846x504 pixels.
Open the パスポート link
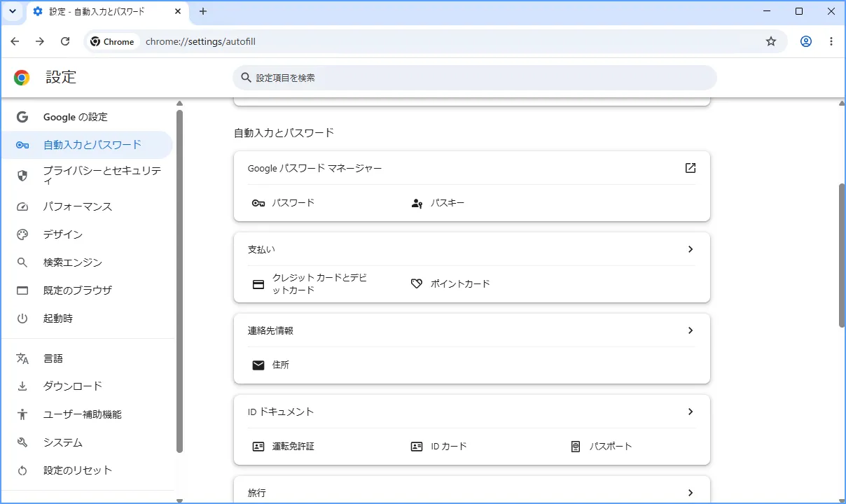(x=611, y=447)
